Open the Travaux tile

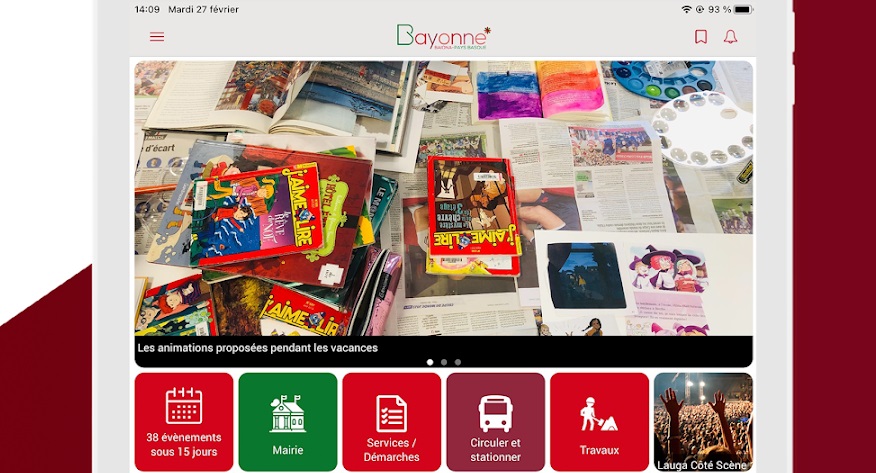coord(599,422)
